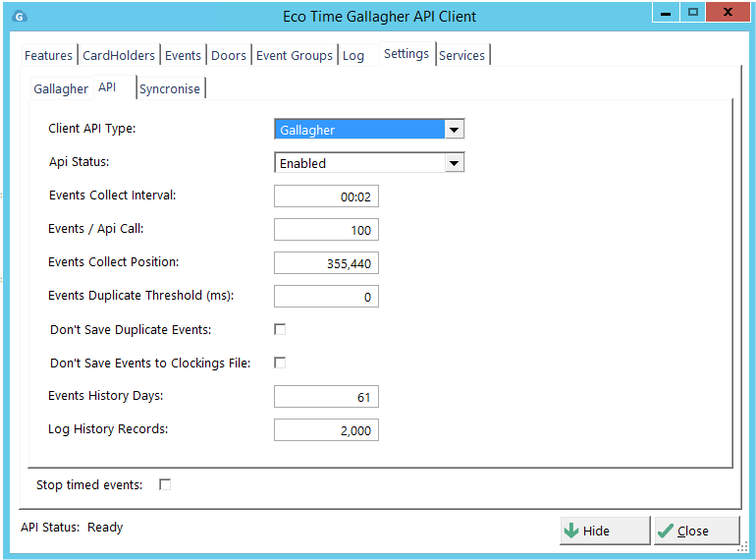Select the Settings tab
Viewport: 756px width, 560px height.
click(406, 53)
